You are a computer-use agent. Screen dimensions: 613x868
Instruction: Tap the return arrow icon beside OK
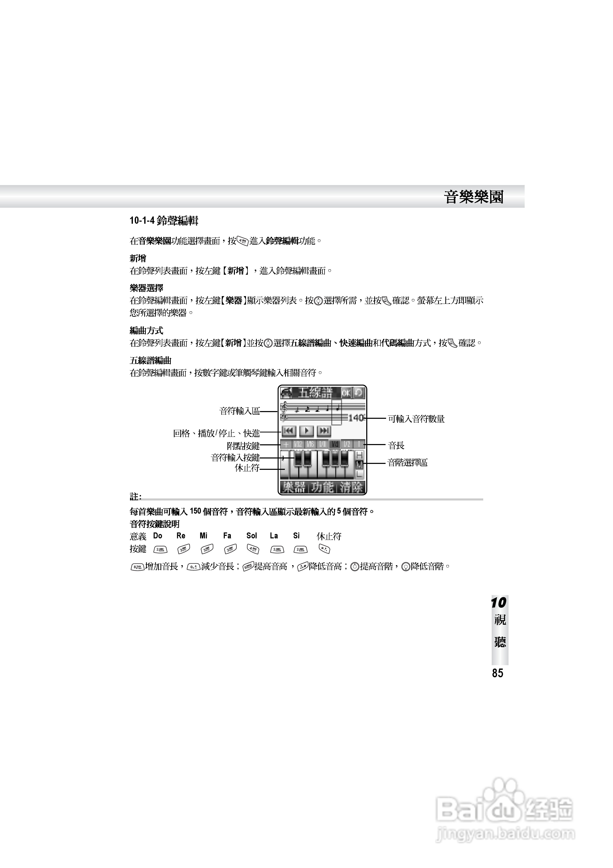[x=359, y=393]
